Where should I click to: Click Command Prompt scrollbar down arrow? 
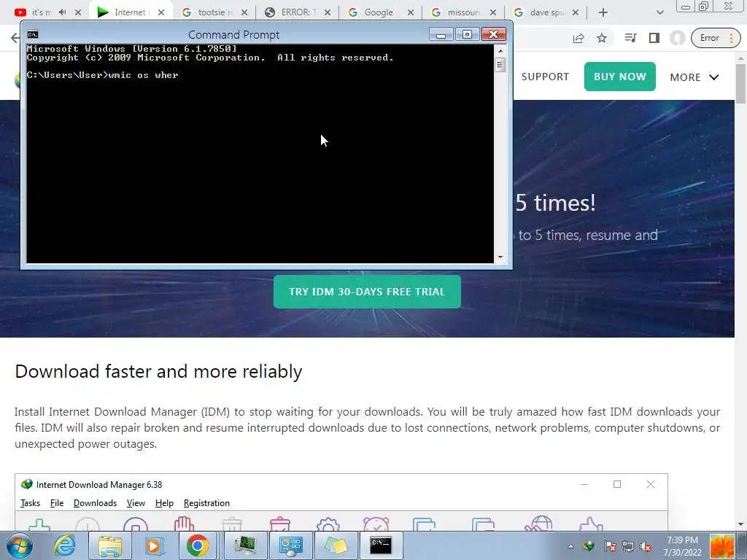tap(500, 257)
